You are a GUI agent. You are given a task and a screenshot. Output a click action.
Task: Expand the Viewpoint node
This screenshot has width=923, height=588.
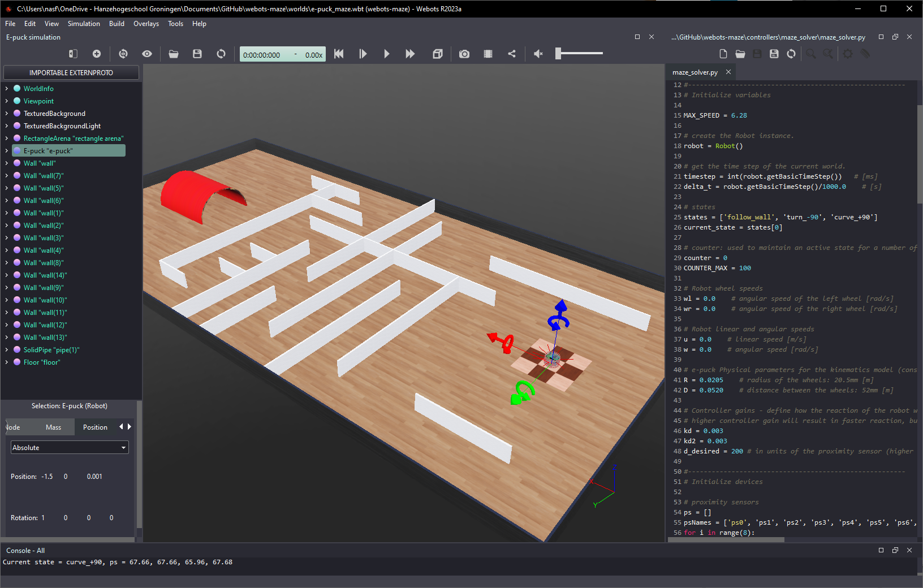(7, 101)
